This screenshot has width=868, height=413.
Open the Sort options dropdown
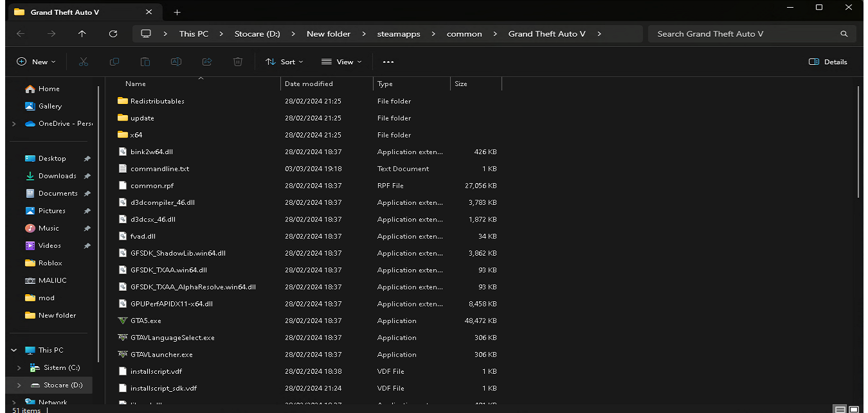point(284,62)
